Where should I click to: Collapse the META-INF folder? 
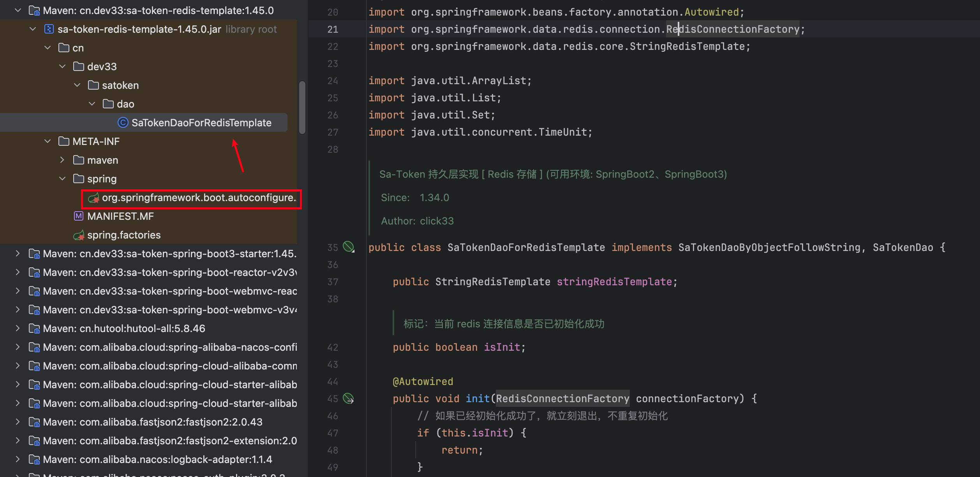[48, 141]
